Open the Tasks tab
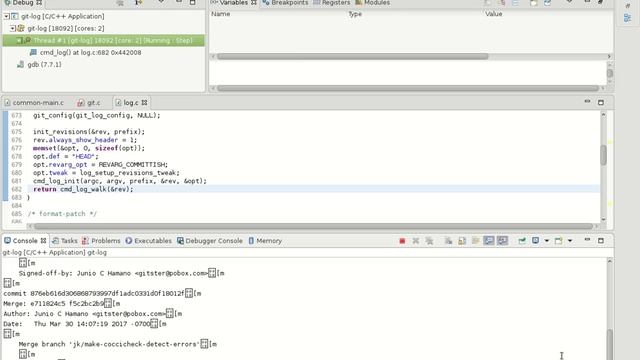 pos(65,241)
